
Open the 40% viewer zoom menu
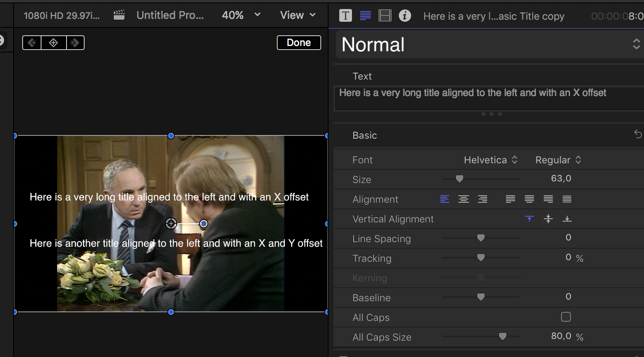[241, 15]
